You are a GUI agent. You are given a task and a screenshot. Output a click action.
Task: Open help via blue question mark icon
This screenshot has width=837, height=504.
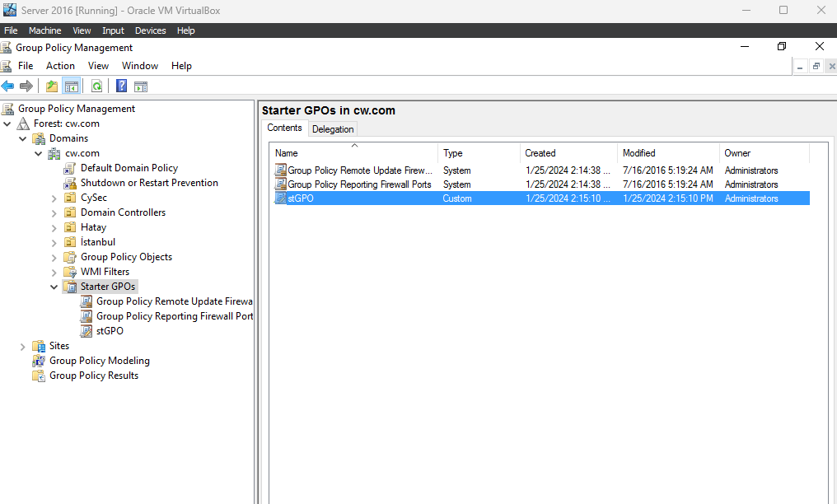click(x=122, y=86)
